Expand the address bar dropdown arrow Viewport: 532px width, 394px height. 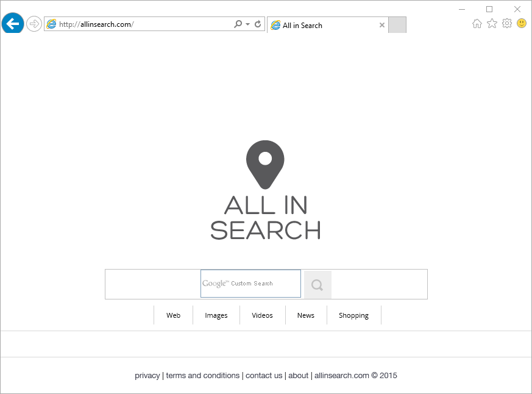[247, 24]
